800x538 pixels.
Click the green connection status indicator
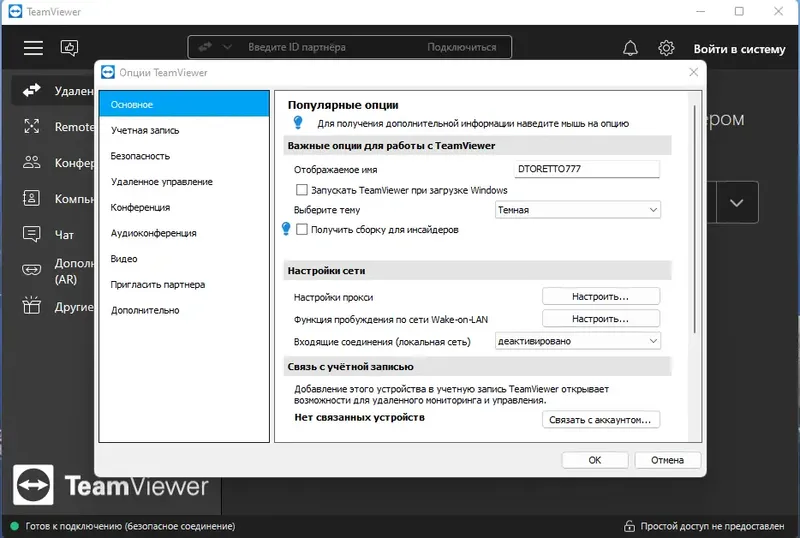(14, 526)
